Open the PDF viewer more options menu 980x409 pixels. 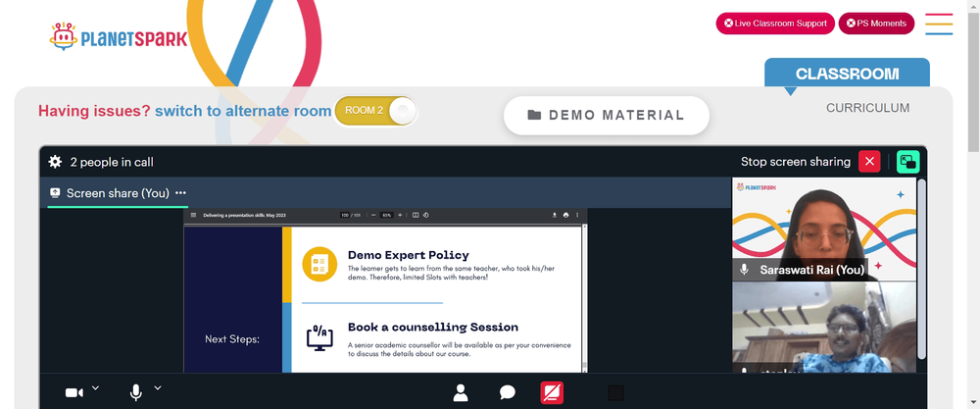pos(577,215)
